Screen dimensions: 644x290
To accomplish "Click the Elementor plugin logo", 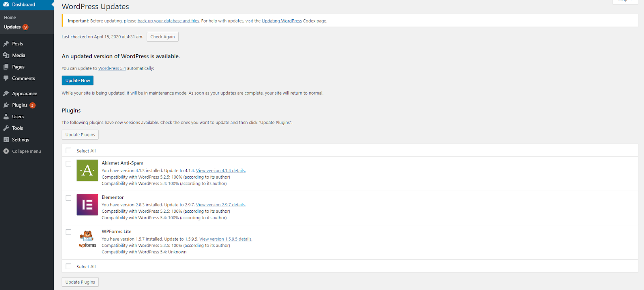I will pos(87,205).
